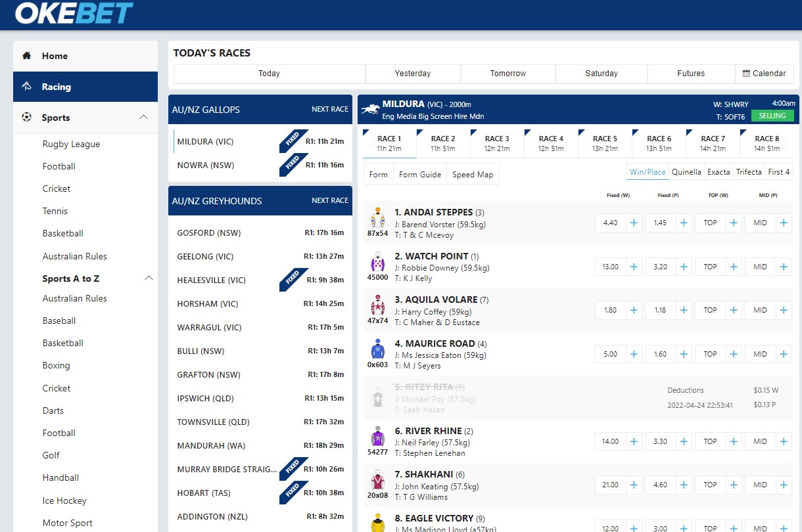This screenshot has width=802, height=532.
Task: Open the Nowra (NSW) gallops meeting
Action: [260, 165]
